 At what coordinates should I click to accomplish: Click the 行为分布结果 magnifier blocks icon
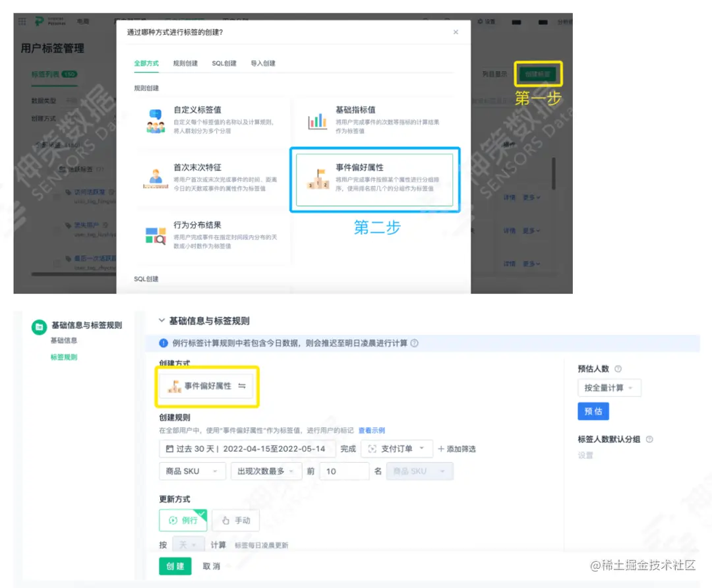click(x=156, y=236)
